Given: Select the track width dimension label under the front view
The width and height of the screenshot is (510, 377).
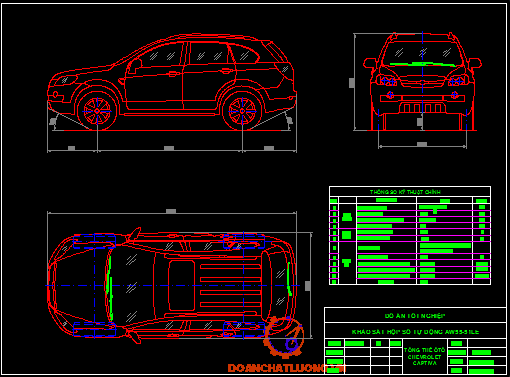Looking at the screenshot, I should pyautogui.click(x=422, y=144).
